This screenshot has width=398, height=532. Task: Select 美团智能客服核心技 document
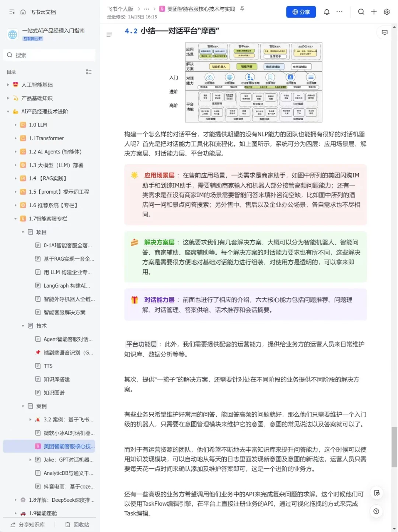click(x=49, y=446)
